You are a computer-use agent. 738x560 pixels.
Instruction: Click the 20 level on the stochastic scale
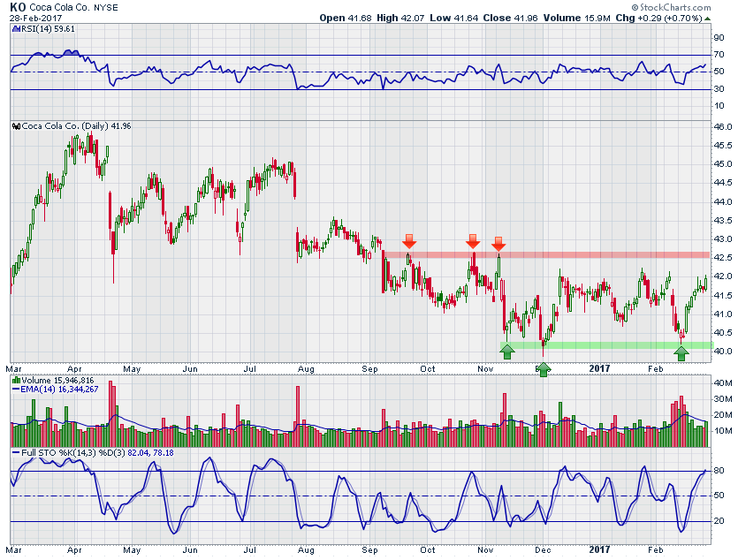click(x=719, y=521)
